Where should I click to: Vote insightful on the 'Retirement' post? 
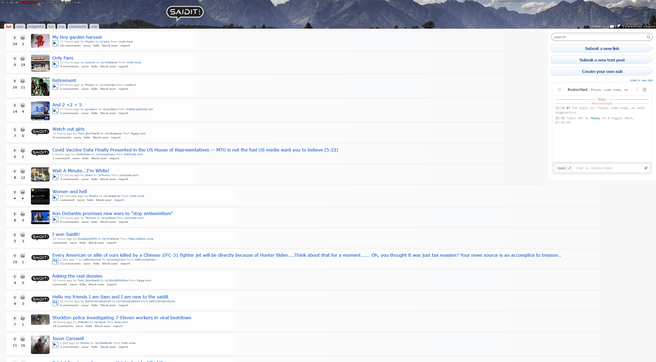tap(15, 82)
